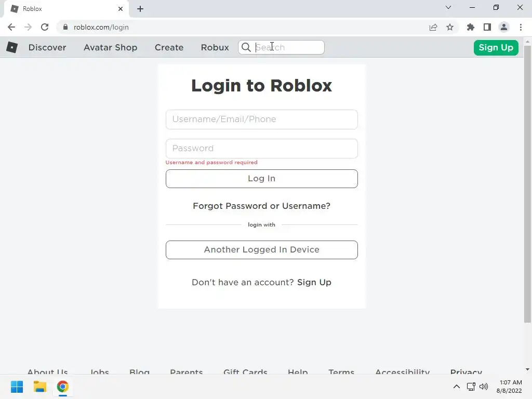Click scrollbar down arrow

click(x=527, y=369)
